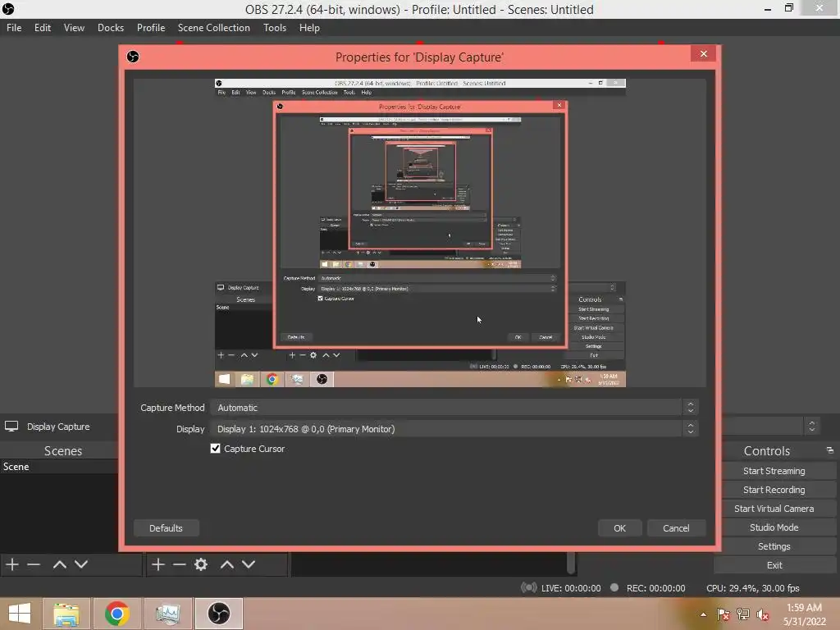Image resolution: width=840 pixels, height=630 pixels.
Task: Open the Edit menu
Action: 43,28
